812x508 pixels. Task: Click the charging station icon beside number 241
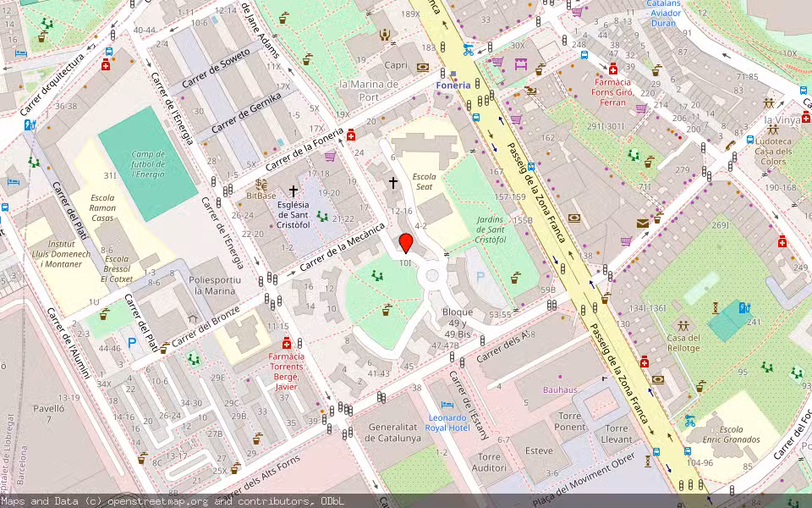point(744,307)
